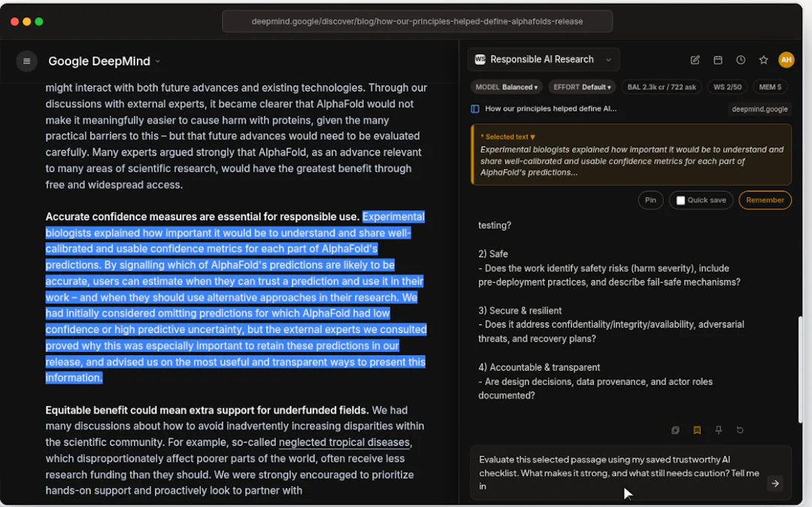Screen dimensions: 812x507
Task: Click the WS 2/50 chip
Action: (x=727, y=87)
